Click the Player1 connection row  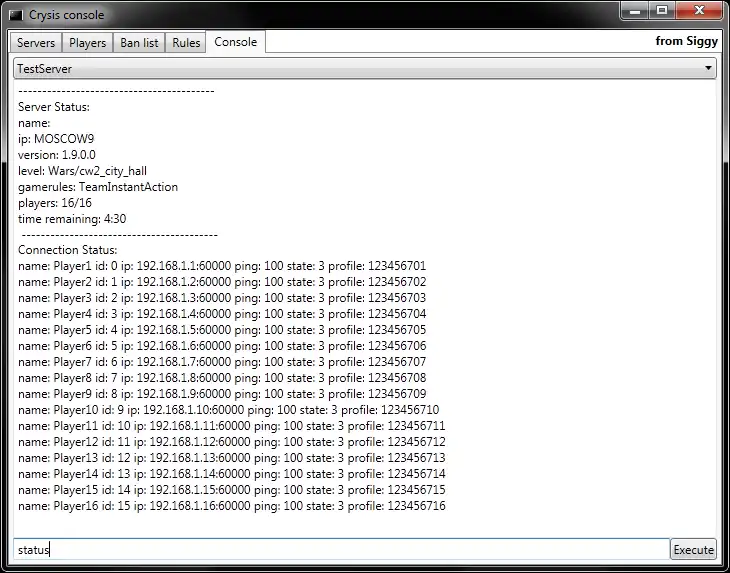pyautogui.click(x=222, y=266)
